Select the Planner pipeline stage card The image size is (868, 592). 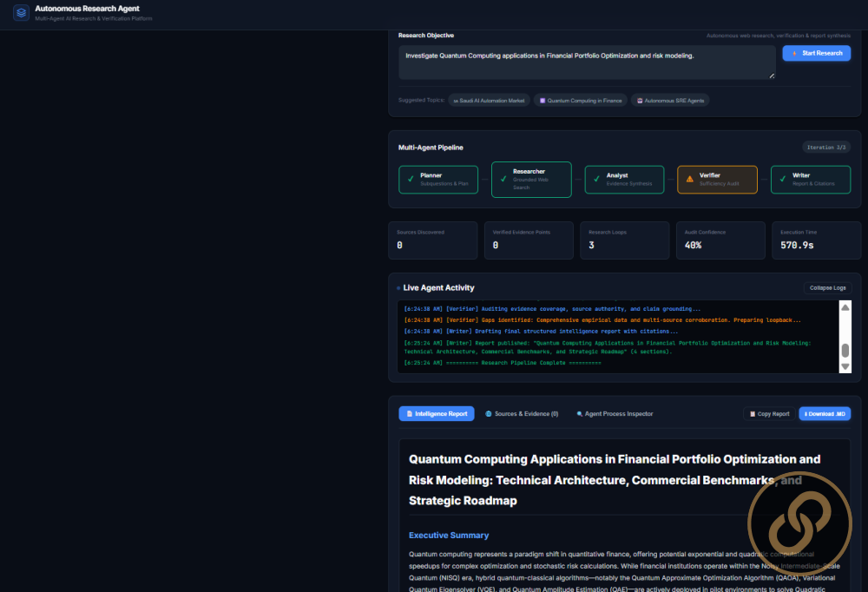(x=438, y=180)
